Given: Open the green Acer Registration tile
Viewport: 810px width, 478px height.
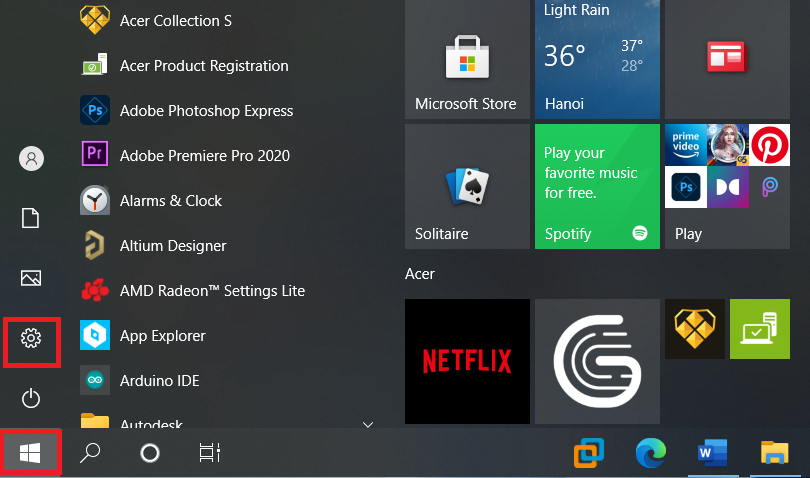Looking at the screenshot, I should tap(760, 329).
